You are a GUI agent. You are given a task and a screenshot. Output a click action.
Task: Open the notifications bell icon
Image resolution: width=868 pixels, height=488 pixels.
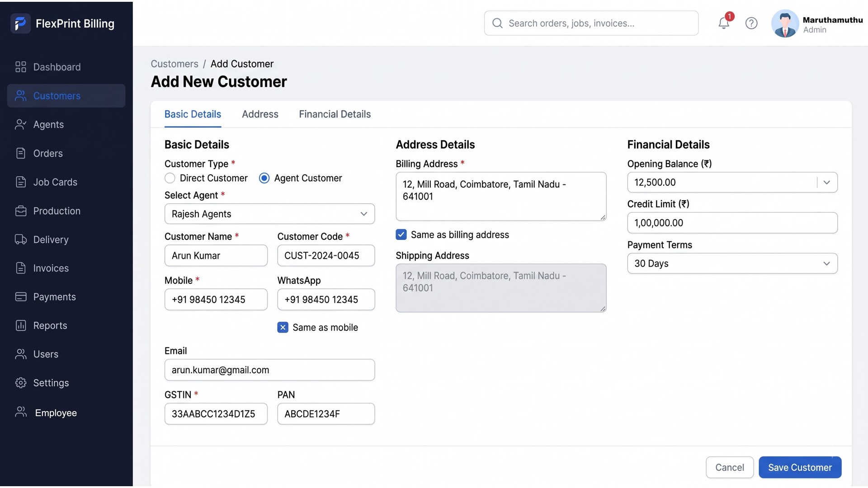tap(724, 23)
